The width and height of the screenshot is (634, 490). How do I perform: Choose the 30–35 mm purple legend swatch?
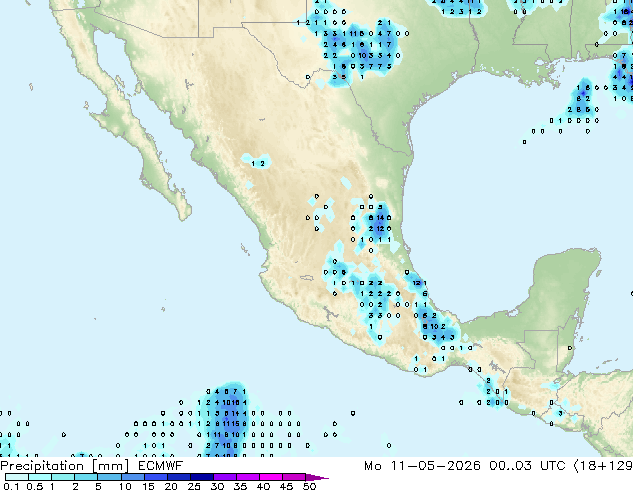click(225, 477)
